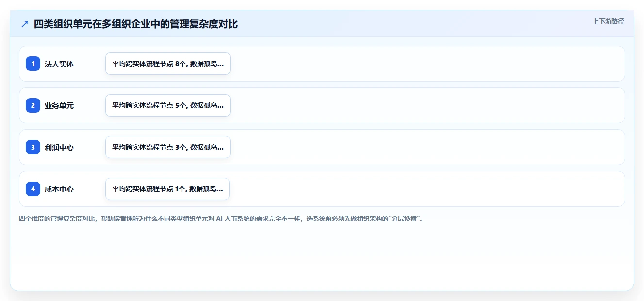Select the 平均跨实体流程节点 3个 chip

(168, 147)
